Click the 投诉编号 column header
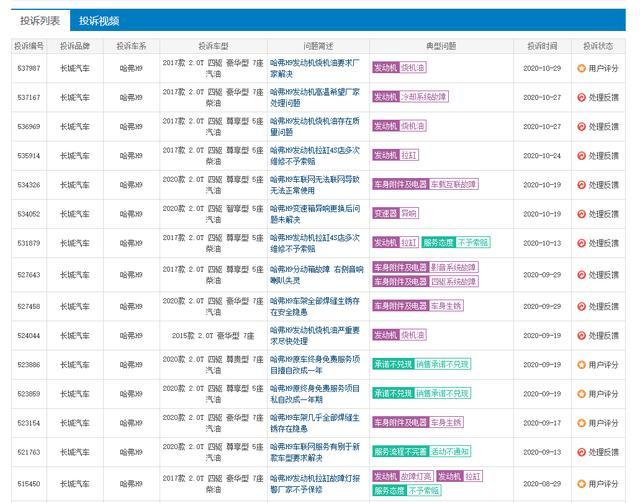This screenshot has height=503, width=640. (x=29, y=46)
